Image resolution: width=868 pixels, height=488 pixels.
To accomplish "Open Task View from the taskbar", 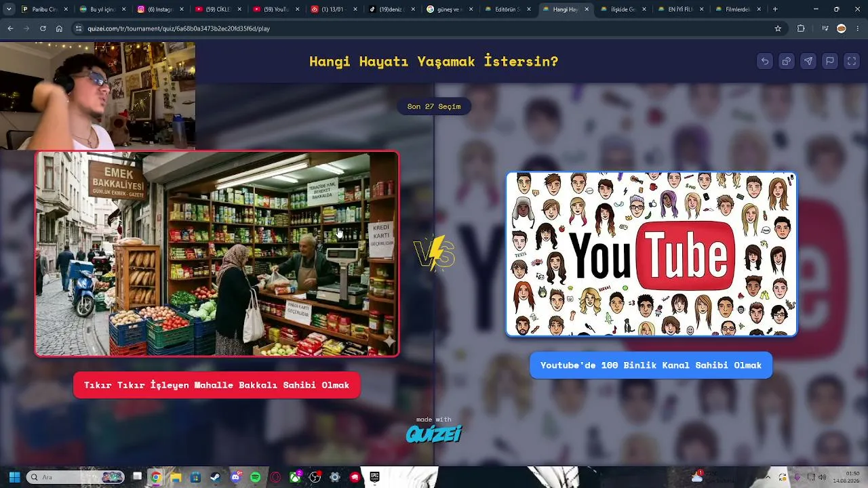I will pos(137,477).
